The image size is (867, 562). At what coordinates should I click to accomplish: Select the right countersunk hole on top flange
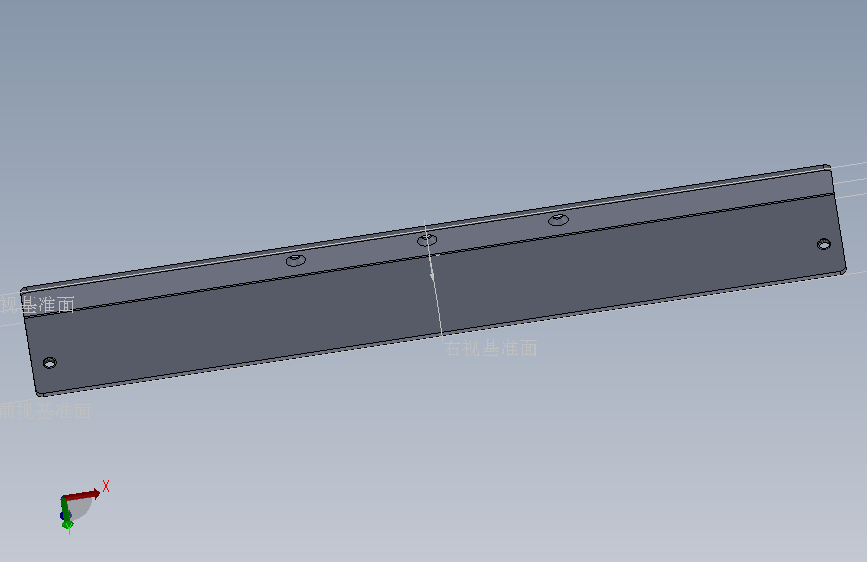(x=558, y=220)
